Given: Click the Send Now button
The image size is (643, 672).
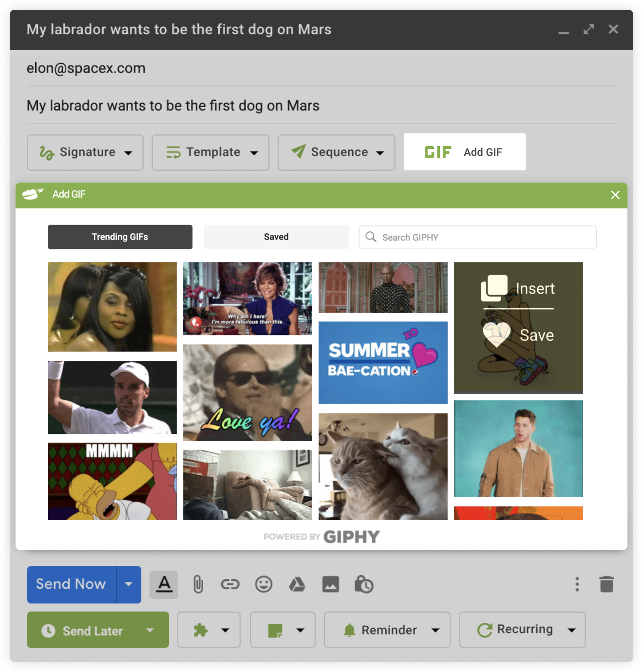Looking at the screenshot, I should [70, 584].
